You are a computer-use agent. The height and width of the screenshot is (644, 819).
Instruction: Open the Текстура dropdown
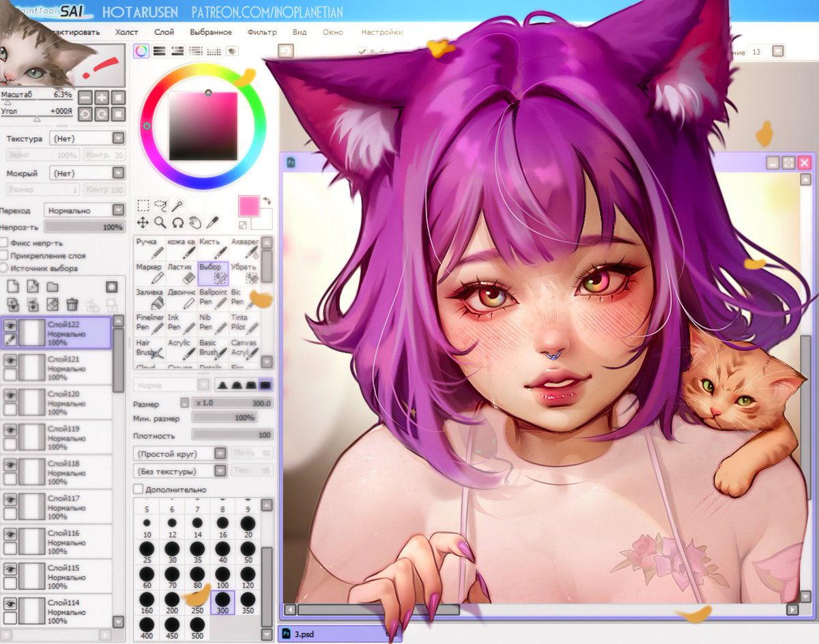pyautogui.click(x=87, y=138)
